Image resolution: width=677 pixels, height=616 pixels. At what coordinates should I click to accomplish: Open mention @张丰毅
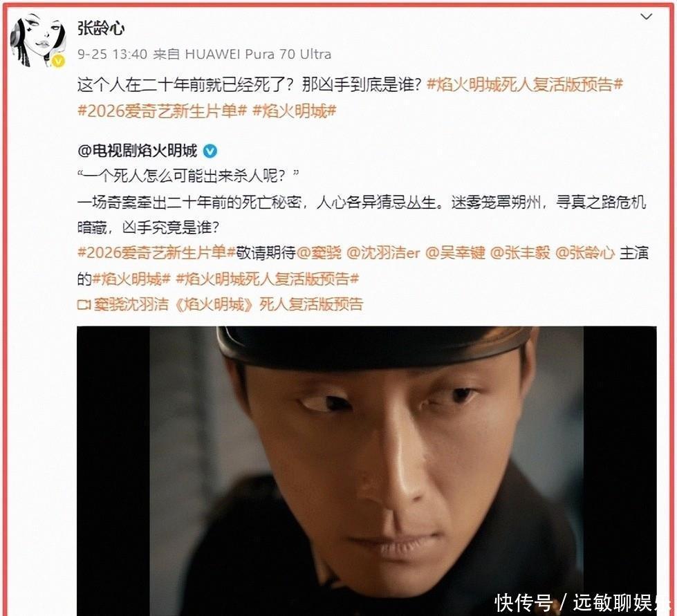click(x=520, y=252)
